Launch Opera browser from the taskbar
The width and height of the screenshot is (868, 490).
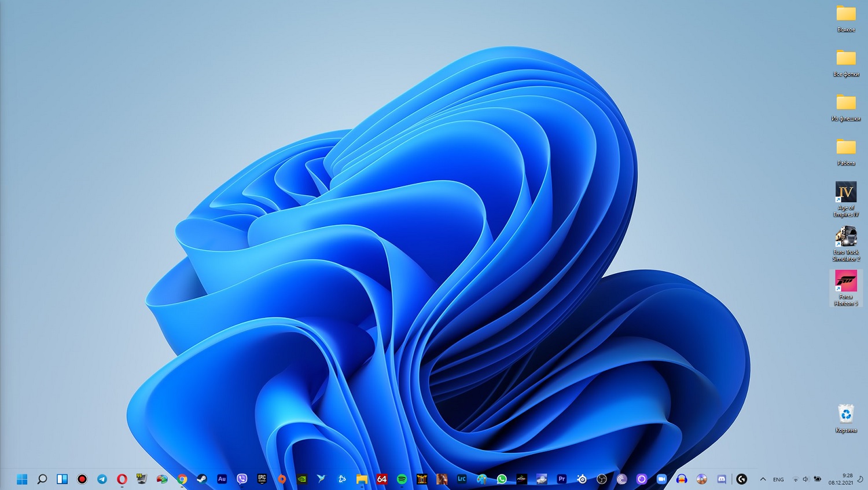(x=122, y=479)
